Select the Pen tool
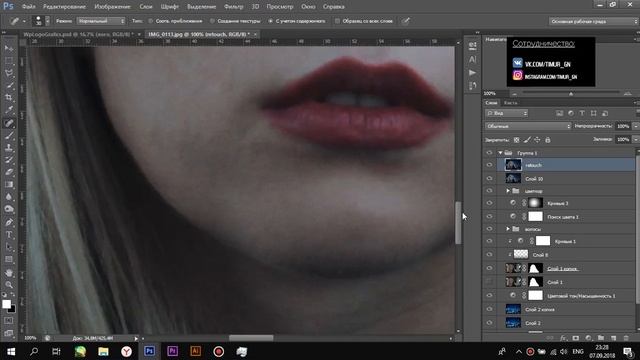 tap(9, 222)
